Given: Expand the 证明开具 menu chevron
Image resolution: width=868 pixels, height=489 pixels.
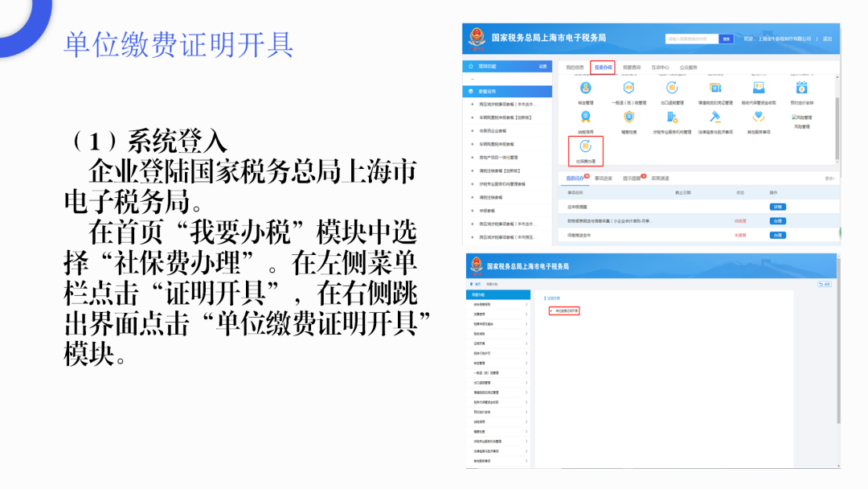Looking at the screenshot, I should (526, 343).
